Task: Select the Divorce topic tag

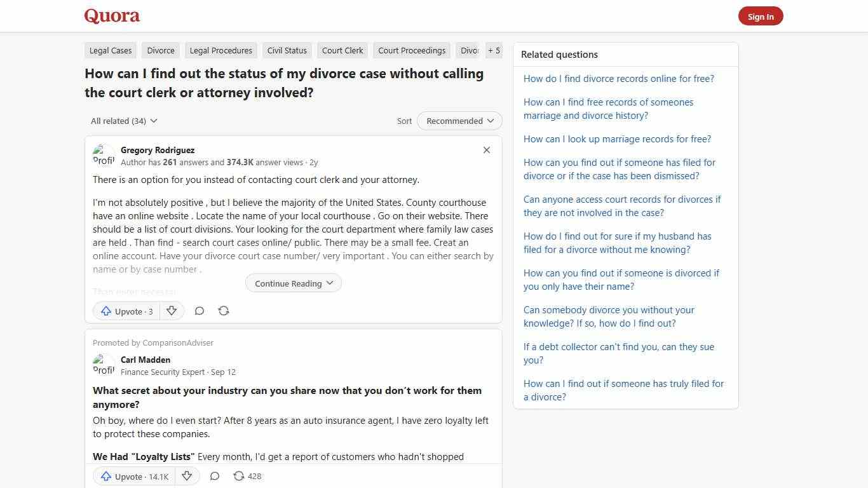Action: point(160,50)
